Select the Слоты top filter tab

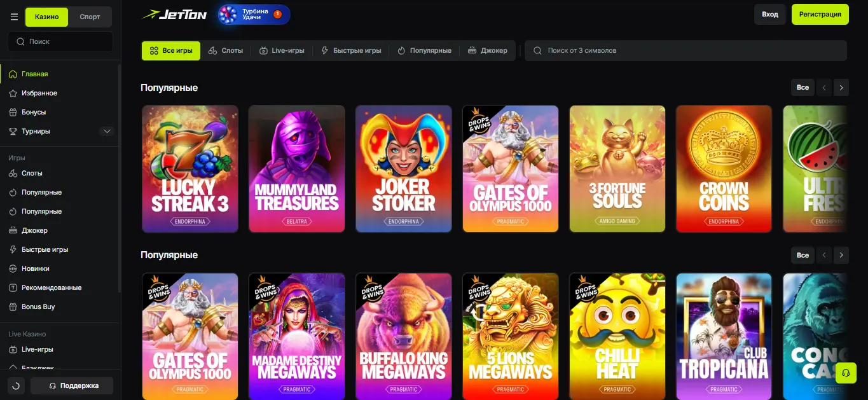(226, 51)
